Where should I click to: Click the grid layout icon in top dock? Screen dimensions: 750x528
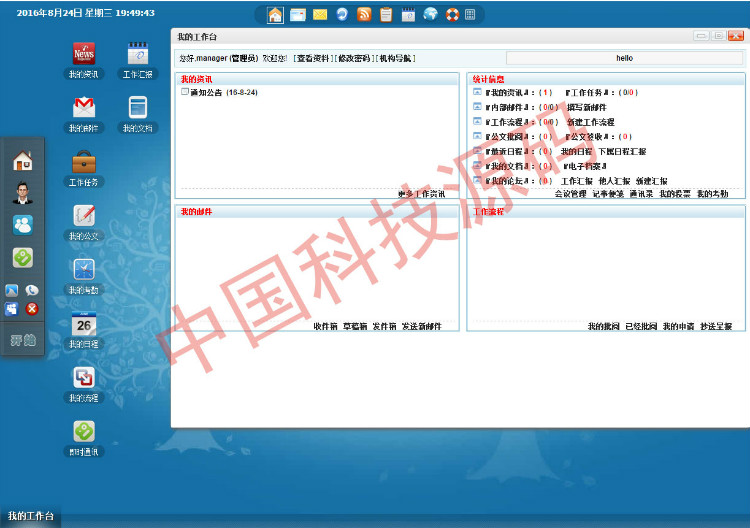[x=470, y=15]
